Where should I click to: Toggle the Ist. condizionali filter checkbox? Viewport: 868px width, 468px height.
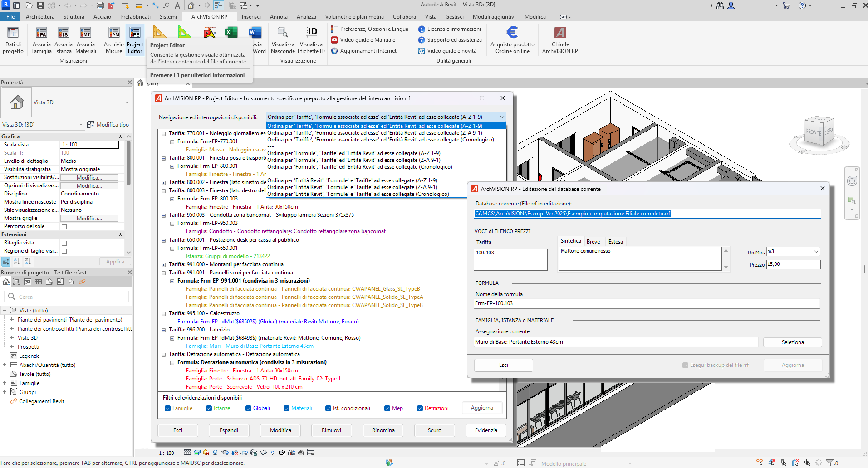tap(329, 408)
